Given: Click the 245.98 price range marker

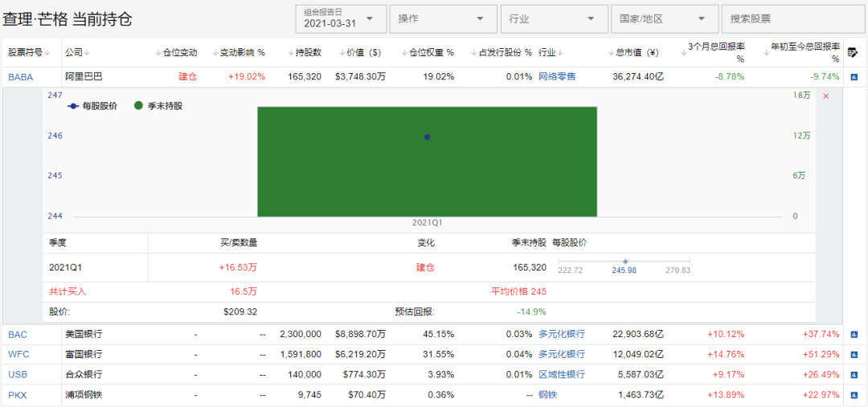Looking at the screenshot, I should [625, 262].
